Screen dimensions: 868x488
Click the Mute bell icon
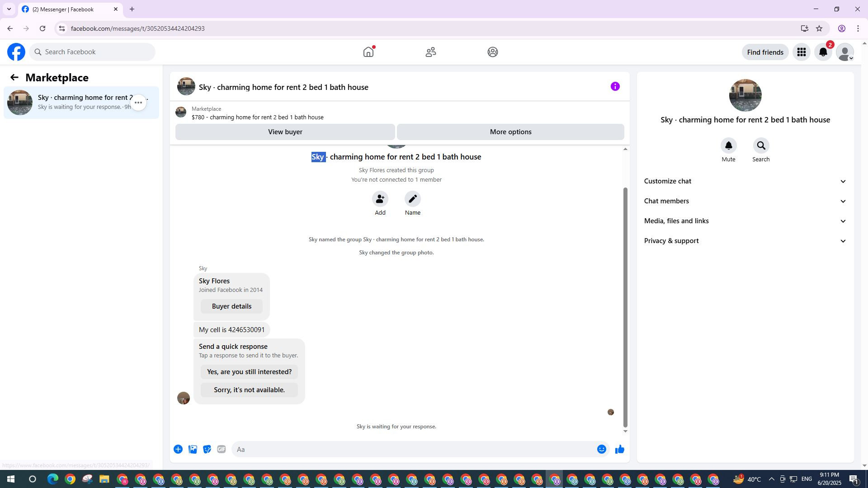point(728,146)
